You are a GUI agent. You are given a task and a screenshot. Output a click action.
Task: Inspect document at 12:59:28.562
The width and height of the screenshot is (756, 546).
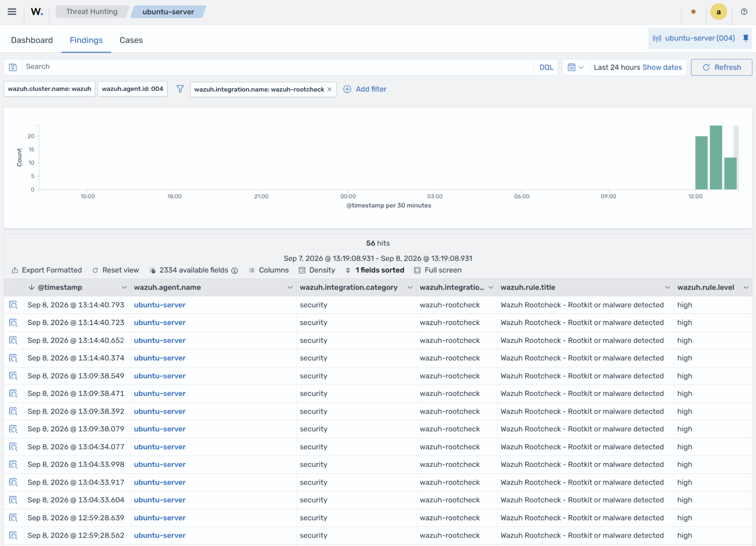tap(13, 536)
